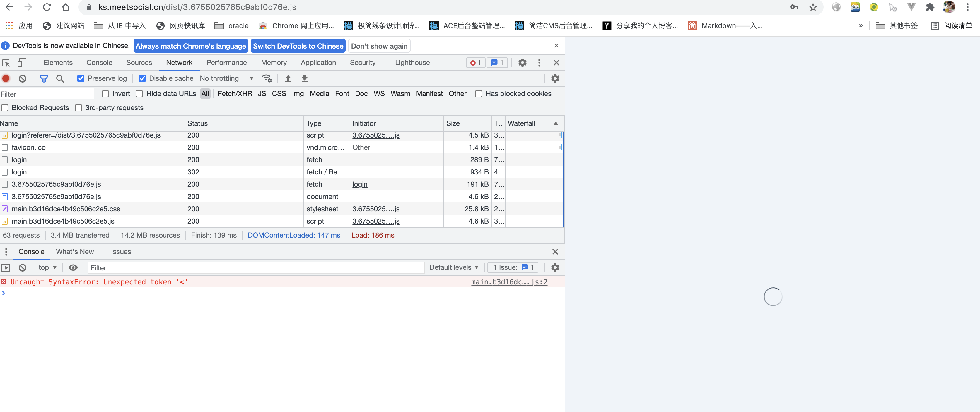Check Has blocked cookies option
Image resolution: width=980 pixels, height=412 pixels.
[x=479, y=94]
